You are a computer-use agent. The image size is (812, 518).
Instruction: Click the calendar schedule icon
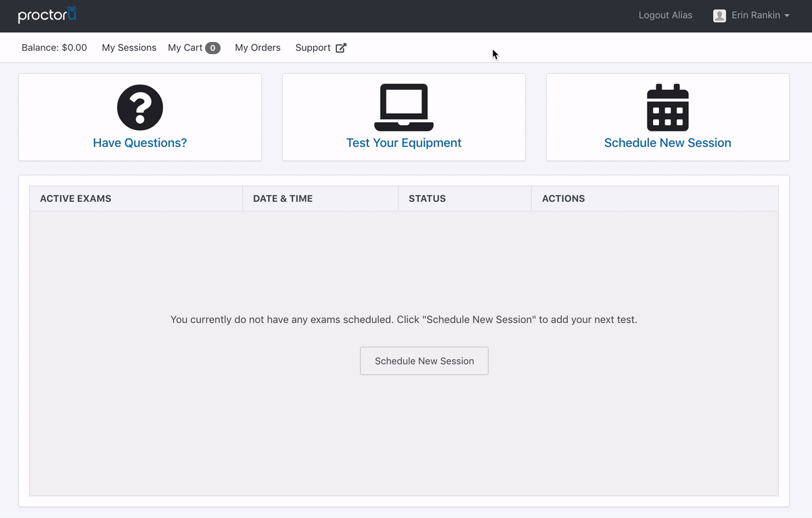coord(668,107)
